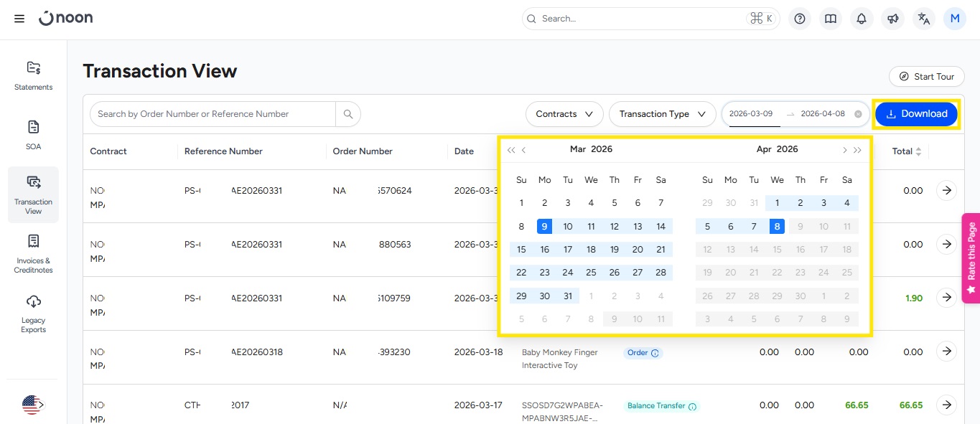Click the Download button

click(x=916, y=114)
